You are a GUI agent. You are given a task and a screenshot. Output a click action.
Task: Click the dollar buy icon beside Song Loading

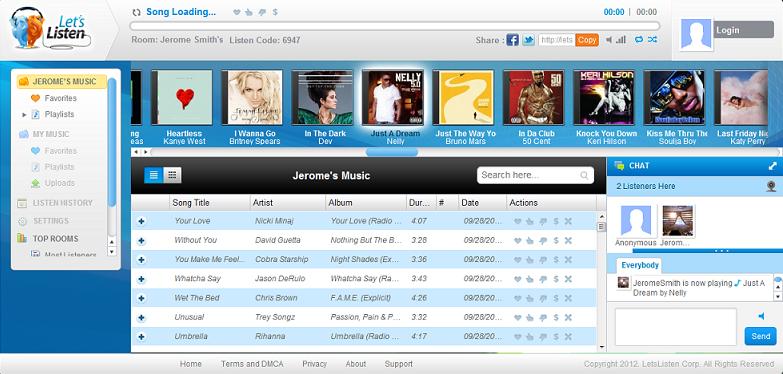click(275, 12)
